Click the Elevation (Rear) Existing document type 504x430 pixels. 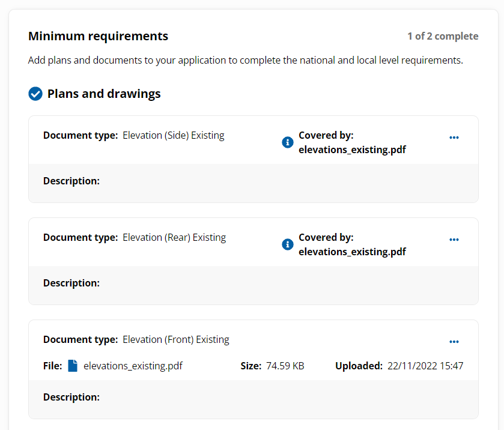[174, 237]
